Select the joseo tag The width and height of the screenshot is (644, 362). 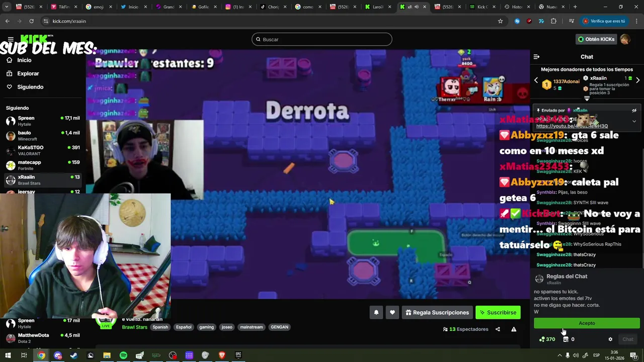click(x=227, y=327)
